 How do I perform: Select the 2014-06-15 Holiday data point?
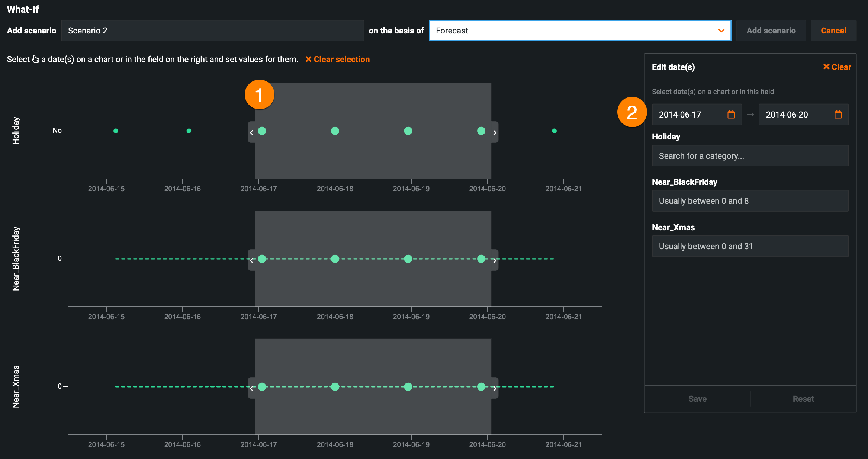pos(116,131)
